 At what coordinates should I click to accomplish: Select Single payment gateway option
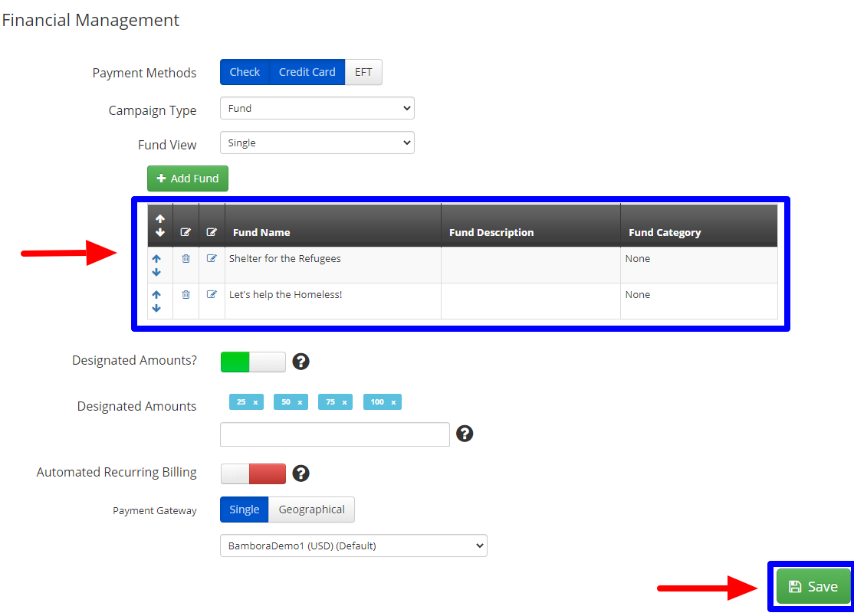(x=244, y=510)
